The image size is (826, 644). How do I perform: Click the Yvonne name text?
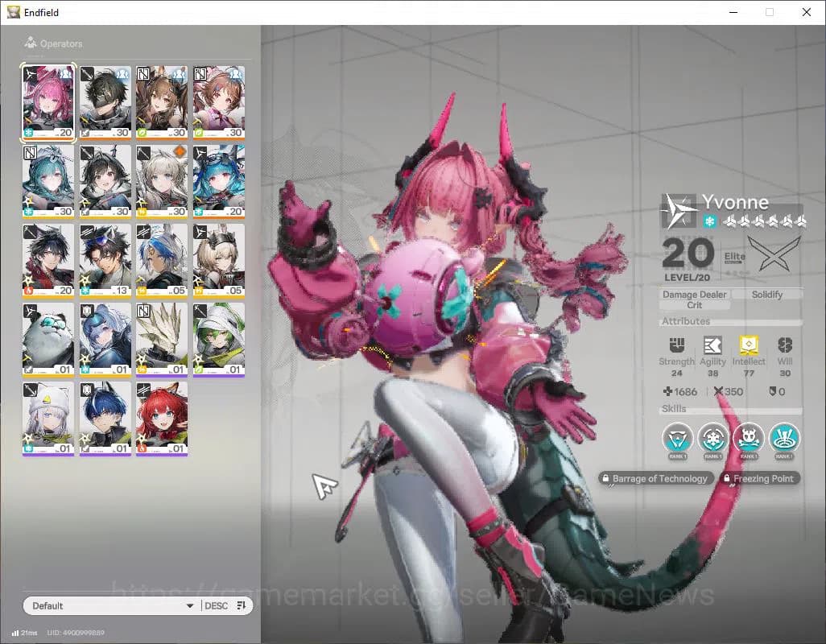[735, 202]
